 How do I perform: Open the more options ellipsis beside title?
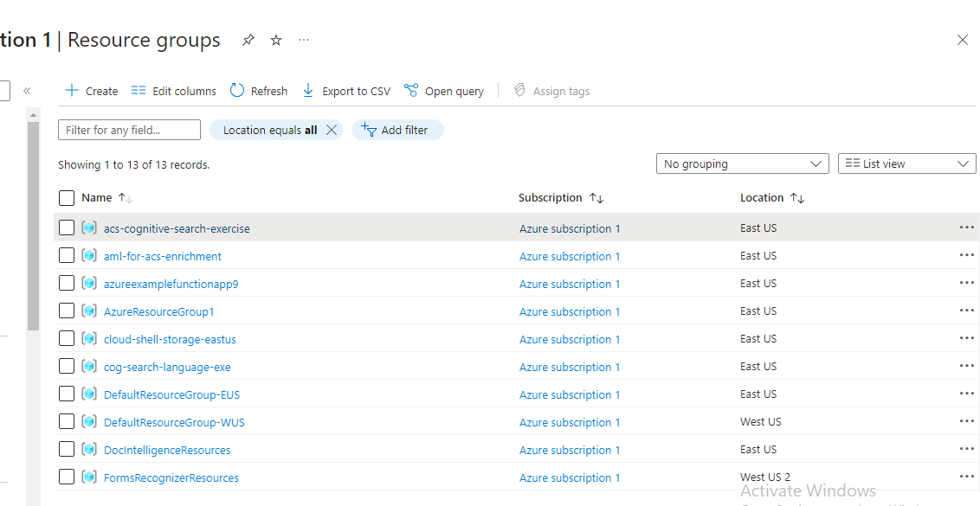tap(304, 40)
